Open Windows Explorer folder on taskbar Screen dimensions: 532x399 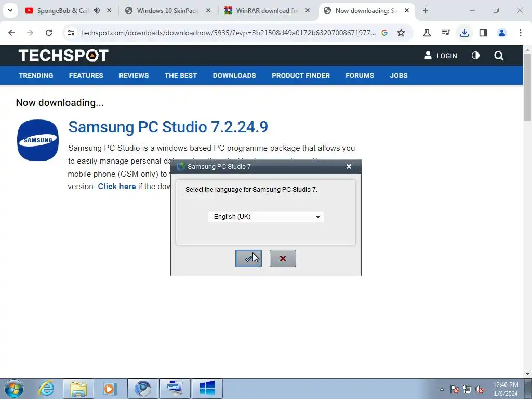pos(78,389)
